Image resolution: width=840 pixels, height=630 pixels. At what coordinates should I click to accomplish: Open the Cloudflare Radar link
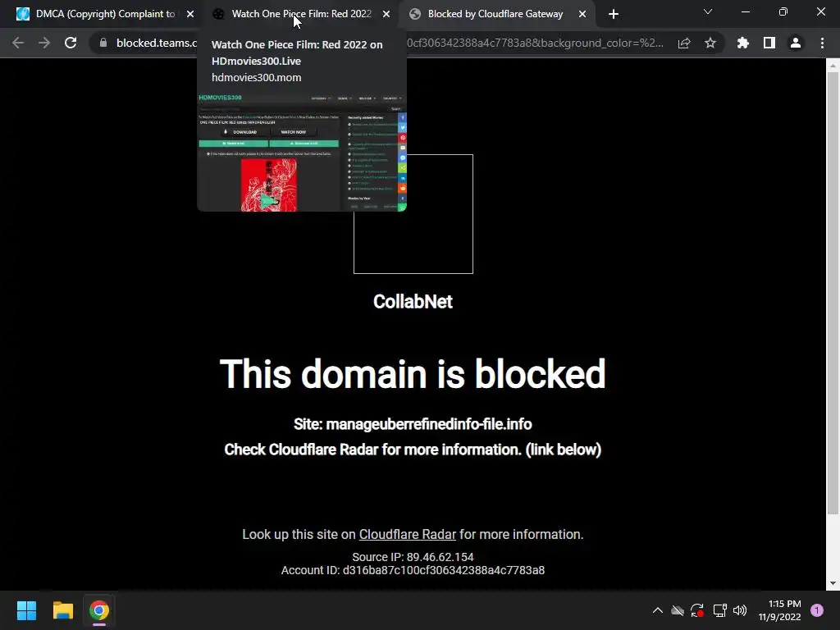click(x=407, y=535)
